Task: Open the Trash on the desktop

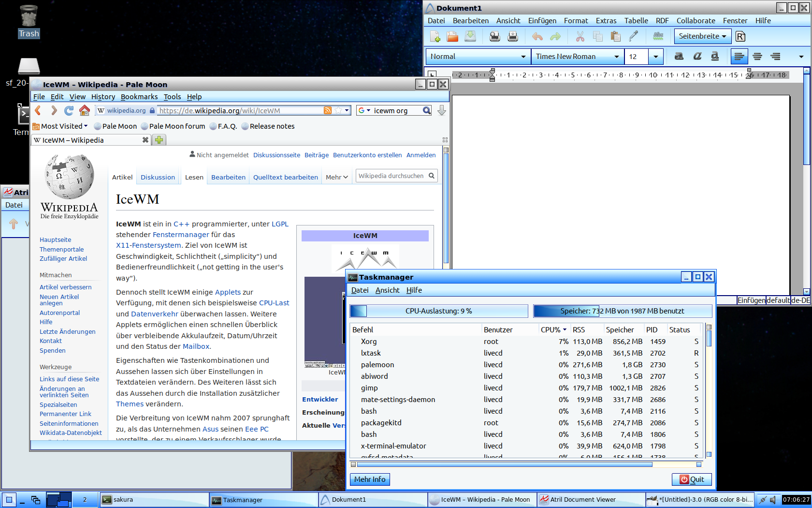Action: (x=29, y=22)
